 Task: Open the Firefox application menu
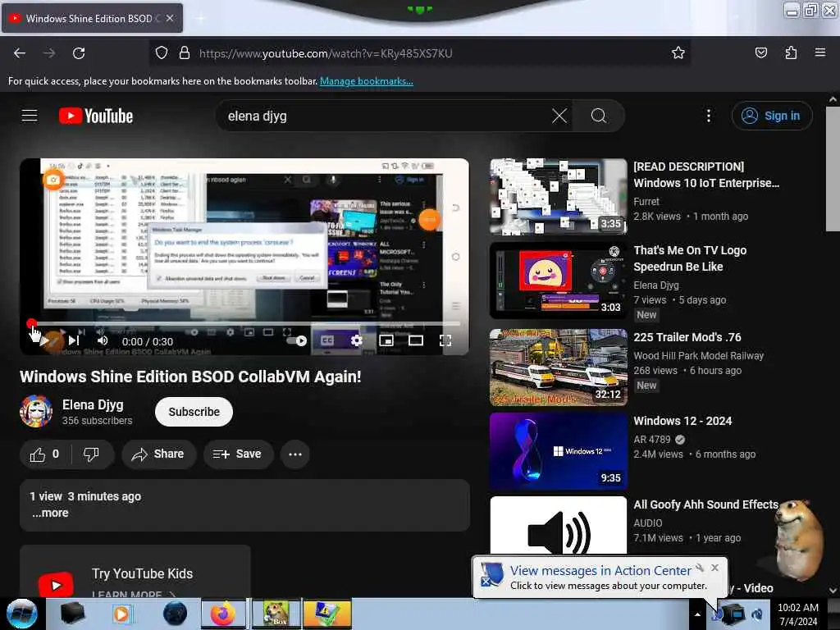click(819, 52)
